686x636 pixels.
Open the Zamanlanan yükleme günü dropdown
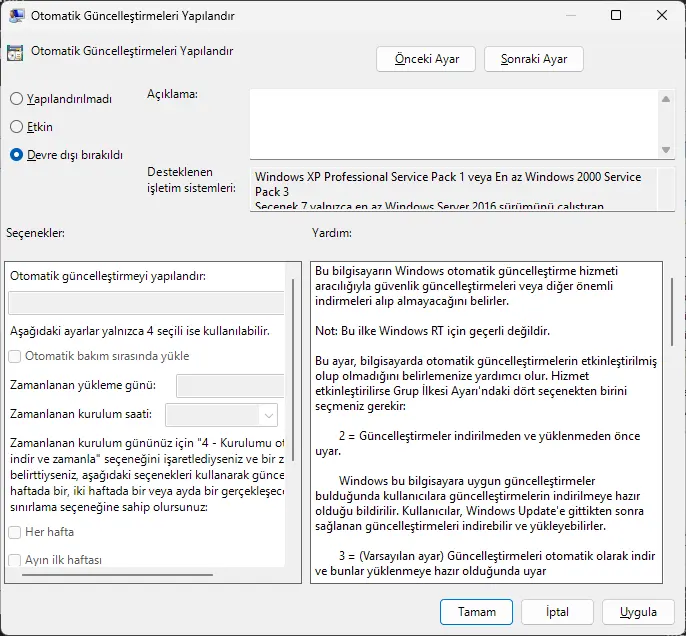point(231,385)
